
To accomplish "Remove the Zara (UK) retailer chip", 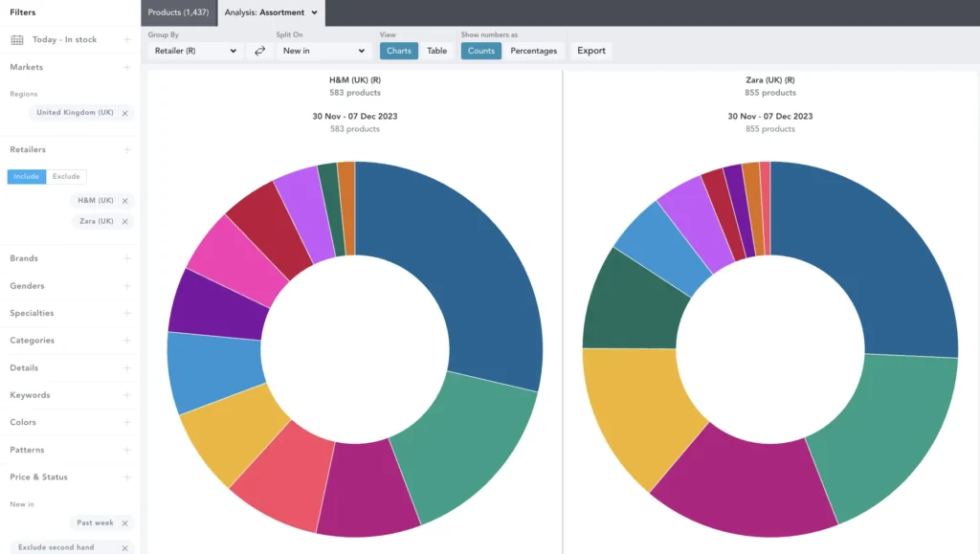I will click(125, 221).
